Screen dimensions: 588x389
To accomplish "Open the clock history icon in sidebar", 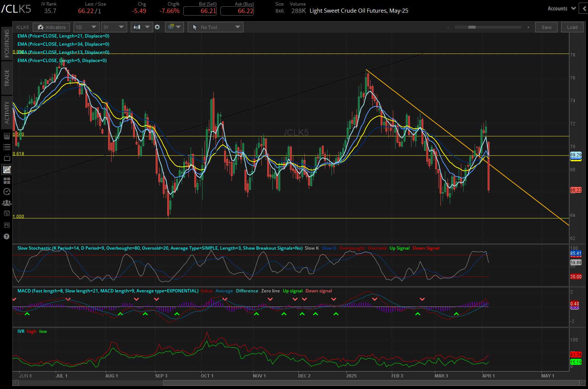I will pyautogui.click(x=6, y=192).
